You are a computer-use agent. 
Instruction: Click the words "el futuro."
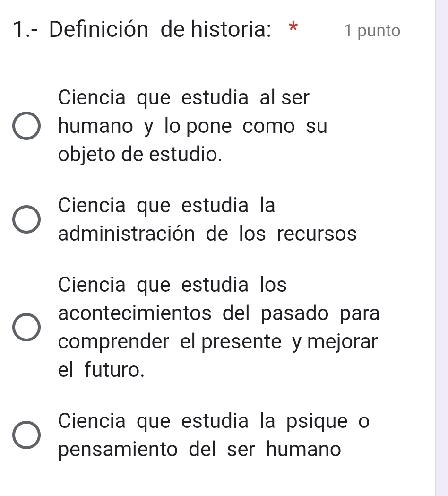(101, 369)
